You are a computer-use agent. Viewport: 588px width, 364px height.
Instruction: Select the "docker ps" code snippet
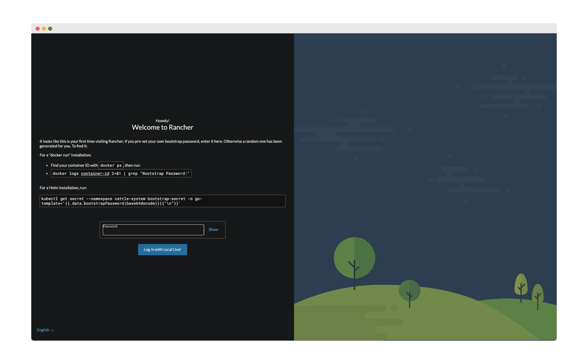(111, 165)
